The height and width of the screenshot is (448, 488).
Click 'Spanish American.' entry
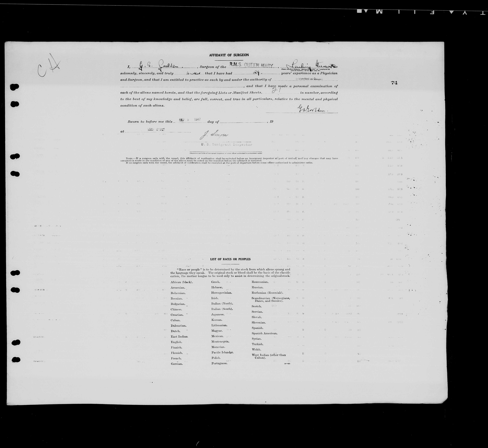(x=265, y=333)
